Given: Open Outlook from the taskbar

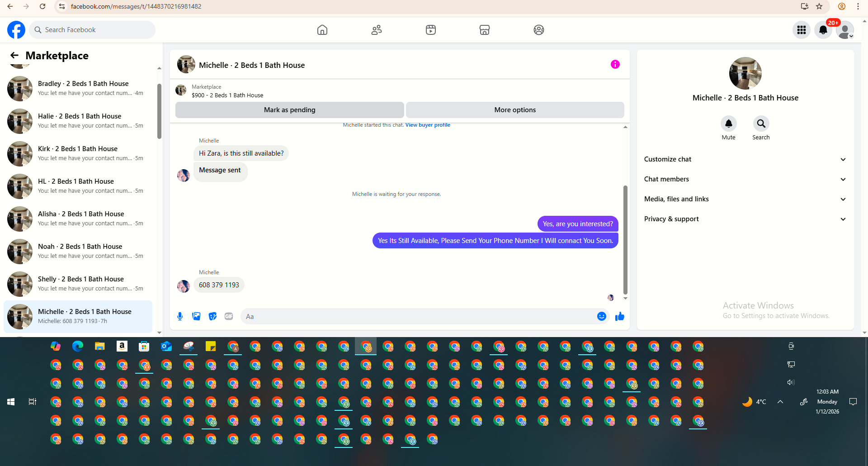Looking at the screenshot, I should point(166,347).
